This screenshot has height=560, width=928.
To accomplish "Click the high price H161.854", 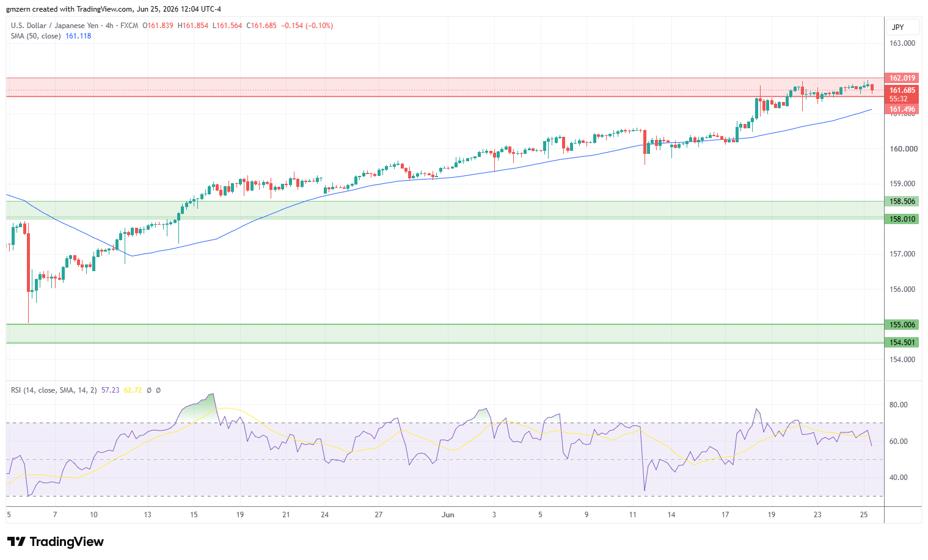I will 193,26.
